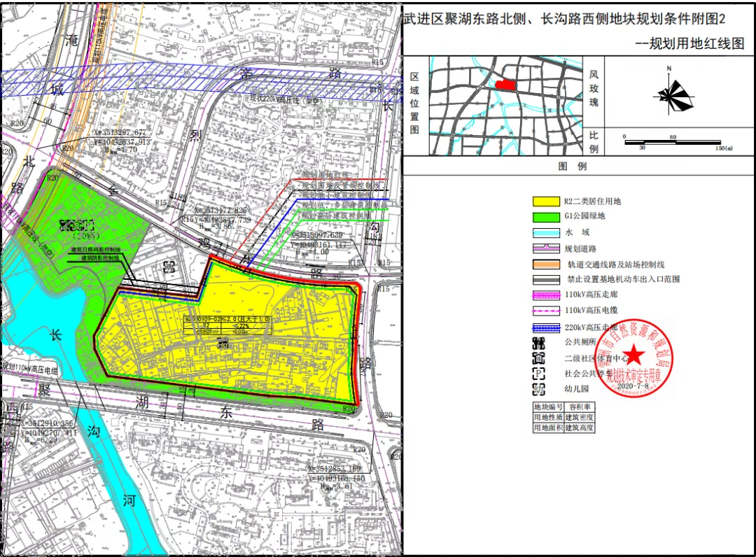The image size is (756, 557).
Task: Click the '禁止设置基地机动车出入口范围' label
Action: coord(624,279)
